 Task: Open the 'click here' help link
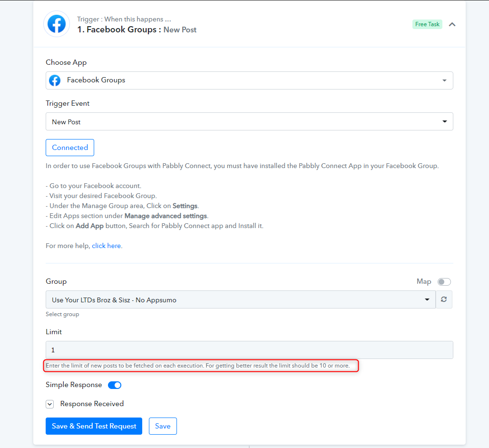pos(107,246)
